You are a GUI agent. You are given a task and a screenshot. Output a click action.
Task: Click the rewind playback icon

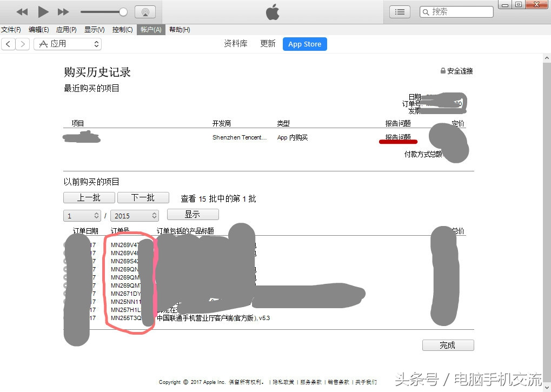click(x=23, y=11)
